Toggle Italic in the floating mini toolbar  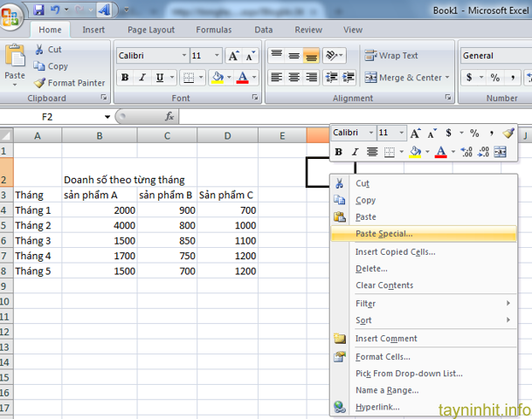pos(356,152)
